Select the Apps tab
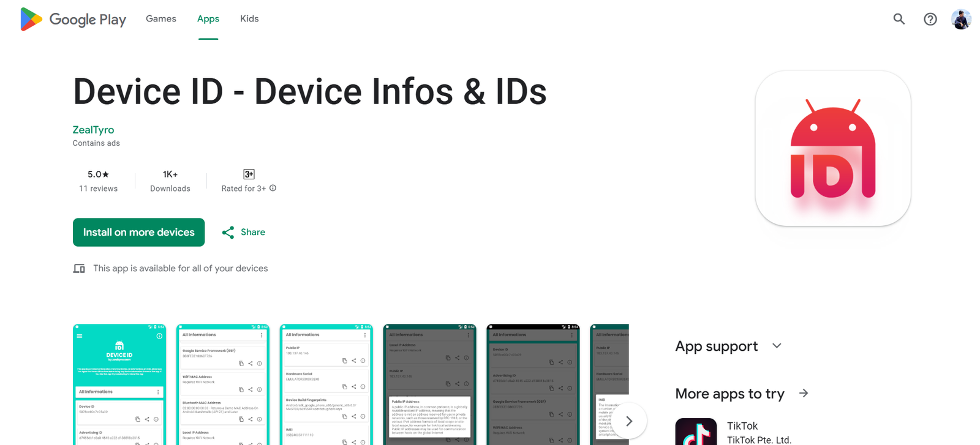The height and width of the screenshot is (445, 980). point(208,19)
